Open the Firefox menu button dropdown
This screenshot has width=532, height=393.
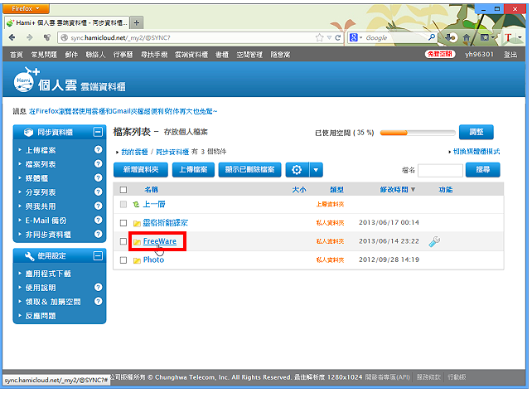(x=26, y=8)
